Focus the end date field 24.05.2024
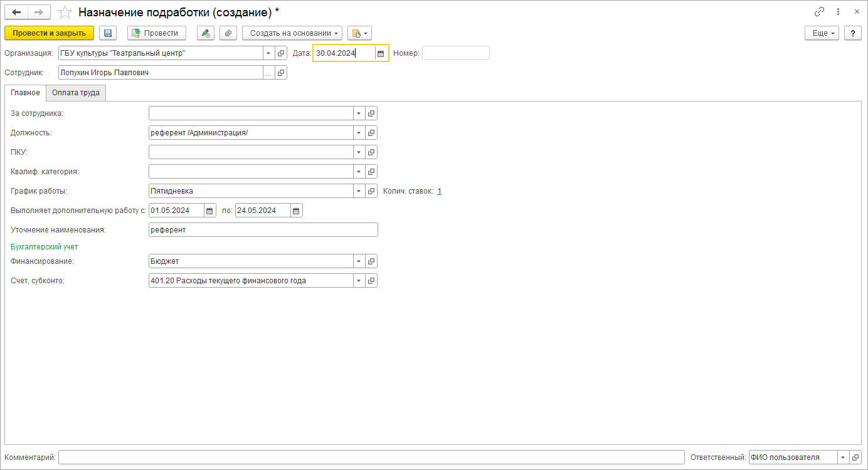868x470 pixels. (x=263, y=211)
